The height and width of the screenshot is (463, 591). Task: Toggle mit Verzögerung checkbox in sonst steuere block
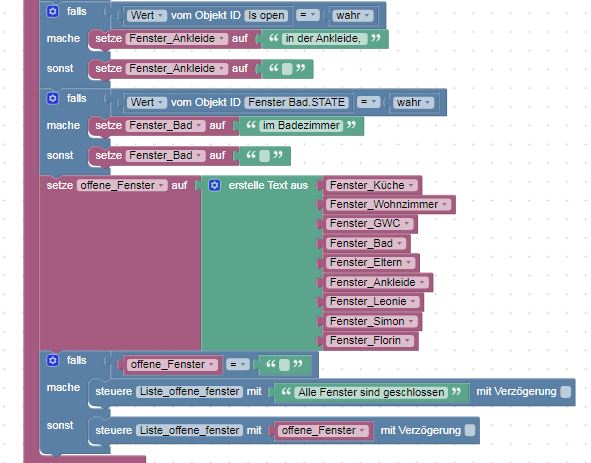click(470, 430)
